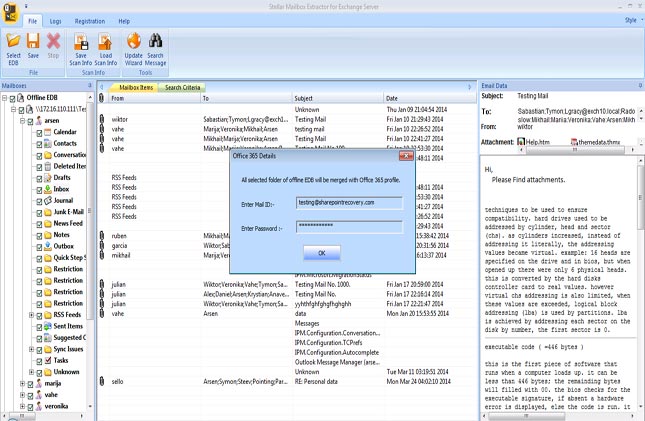
Task: Open the Help ribbon tab
Action: [x=124, y=21]
